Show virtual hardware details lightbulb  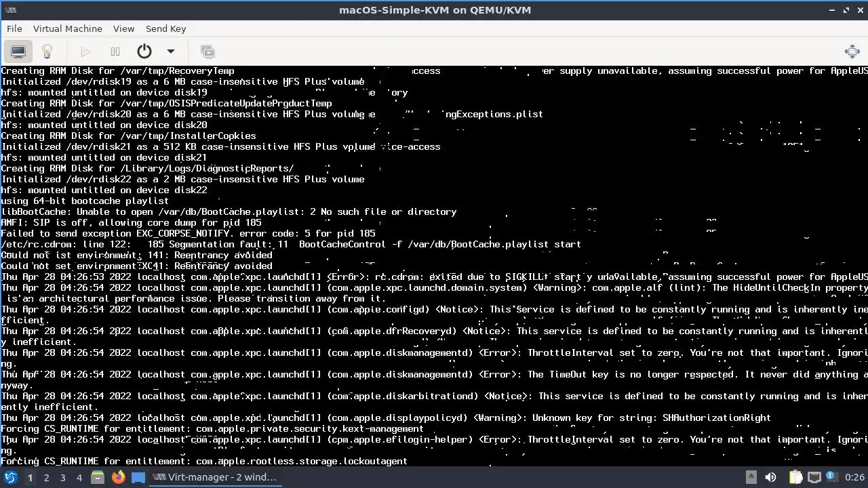point(47,52)
